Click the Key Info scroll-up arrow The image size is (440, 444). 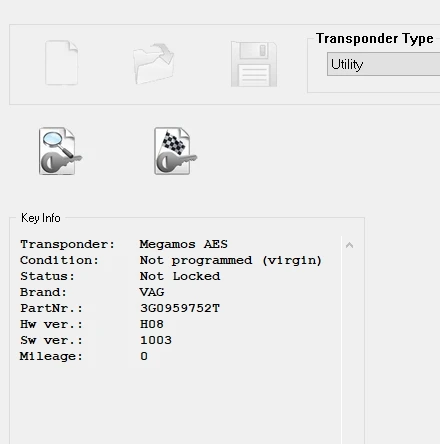[x=349, y=245]
